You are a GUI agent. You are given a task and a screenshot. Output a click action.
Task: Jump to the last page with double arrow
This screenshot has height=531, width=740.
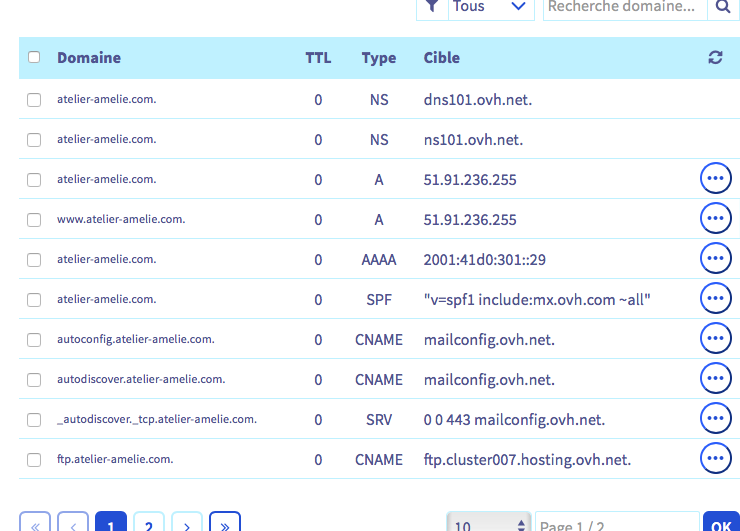225,524
